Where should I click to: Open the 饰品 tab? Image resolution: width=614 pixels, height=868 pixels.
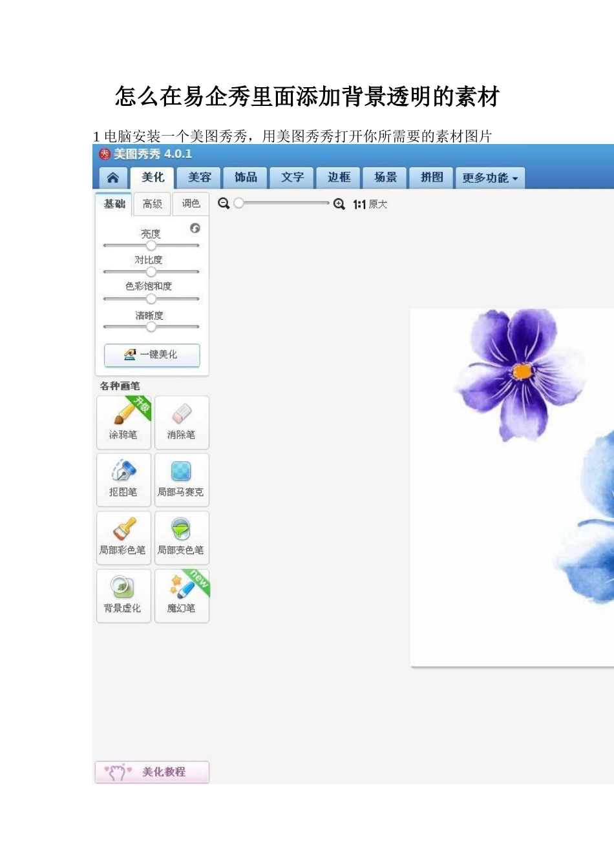coord(246,178)
